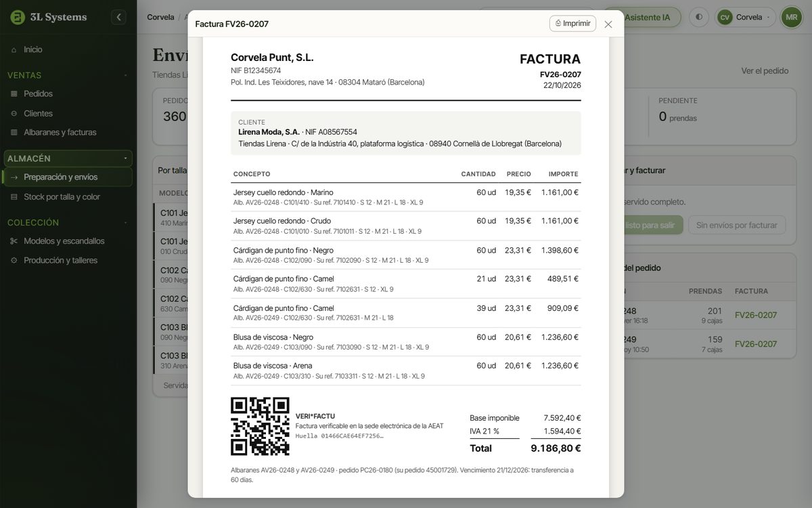
Task: Select the Jersey cuello redondo · Marino line
Action: click(x=406, y=197)
